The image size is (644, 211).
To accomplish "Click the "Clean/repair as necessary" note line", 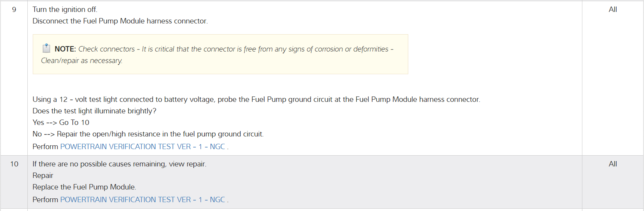I will tap(82, 61).
